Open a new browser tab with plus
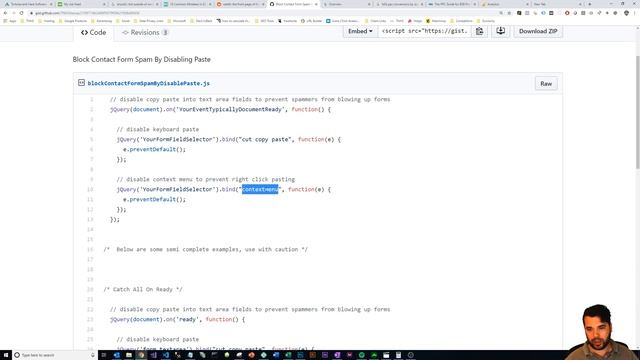Image resolution: width=640 pixels, height=360 pixels. pos(589,4)
